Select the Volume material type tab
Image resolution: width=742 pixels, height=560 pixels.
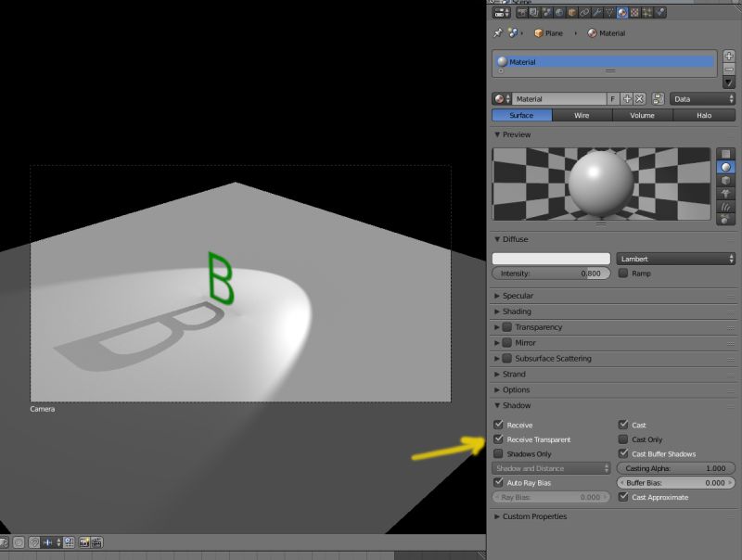(x=643, y=115)
